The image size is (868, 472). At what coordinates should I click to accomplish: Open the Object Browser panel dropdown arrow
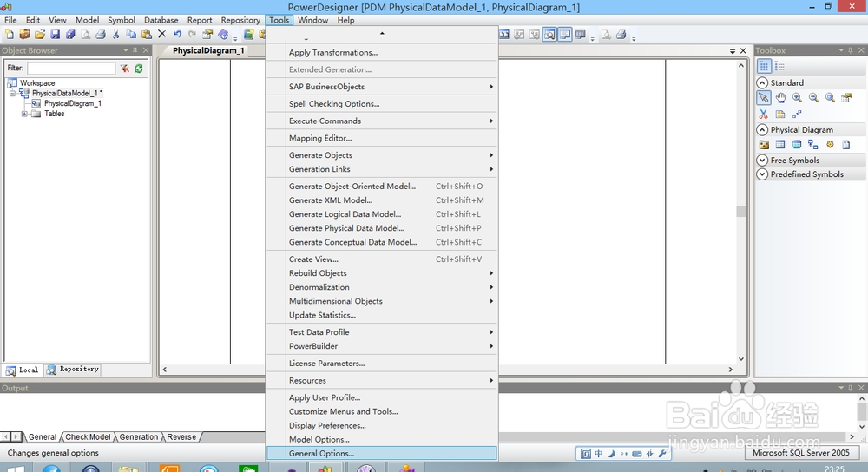tap(125, 50)
